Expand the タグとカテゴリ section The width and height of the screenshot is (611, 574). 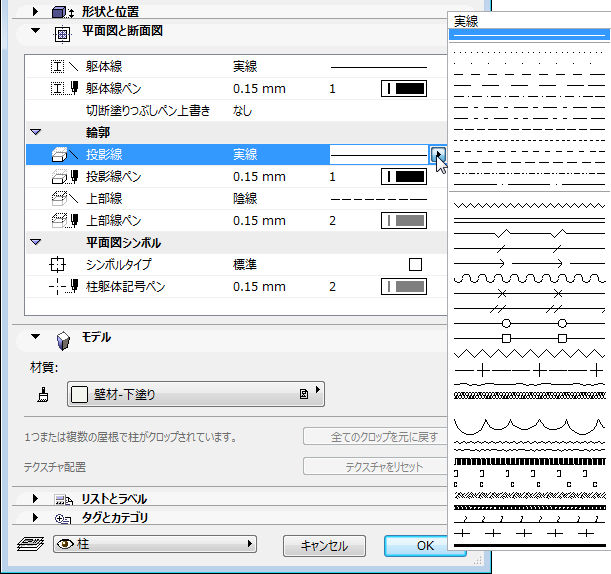pos(35,517)
